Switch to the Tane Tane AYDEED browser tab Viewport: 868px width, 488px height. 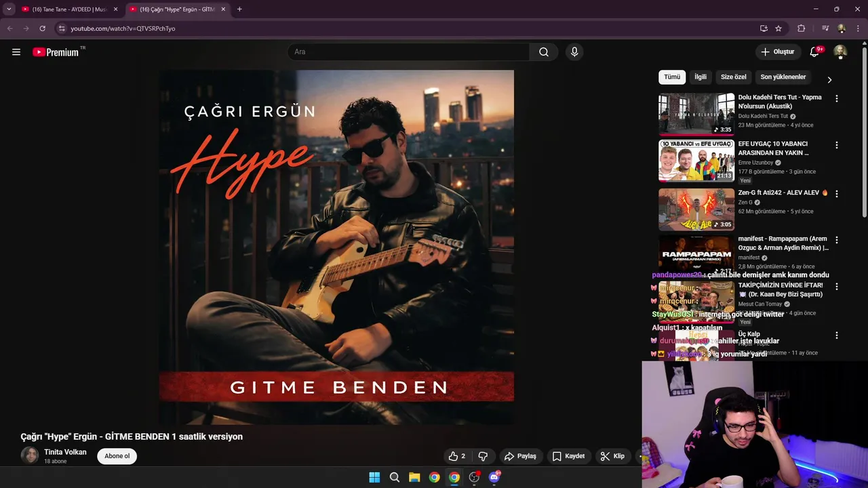point(70,9)
